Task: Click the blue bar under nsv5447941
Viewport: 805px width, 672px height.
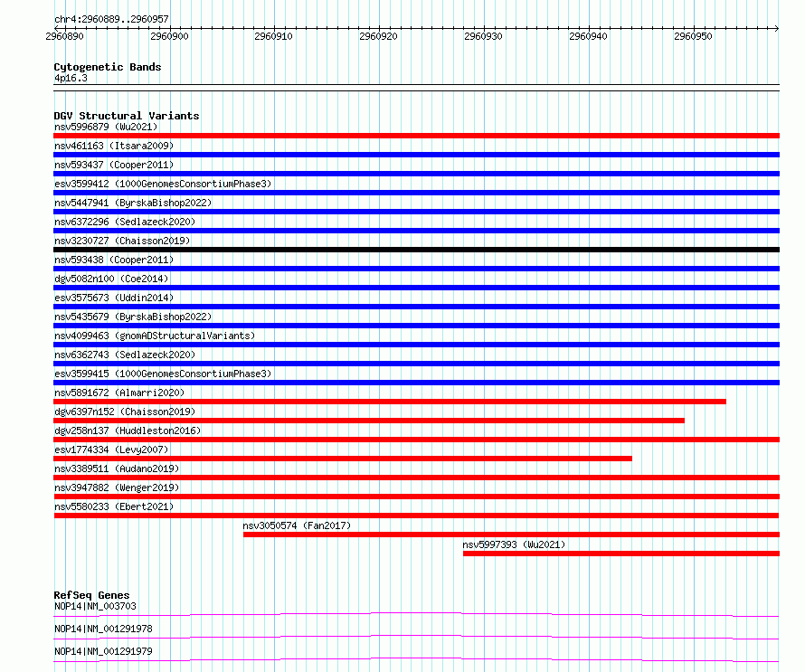Action: click(416, 212)
